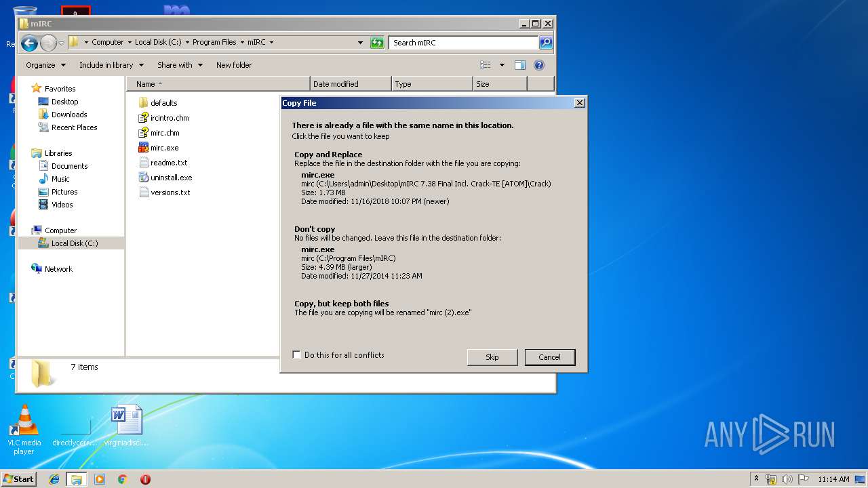This screenshot has width=868, height=488.
Task: Close the Copy File dialog
Action: 579,103
